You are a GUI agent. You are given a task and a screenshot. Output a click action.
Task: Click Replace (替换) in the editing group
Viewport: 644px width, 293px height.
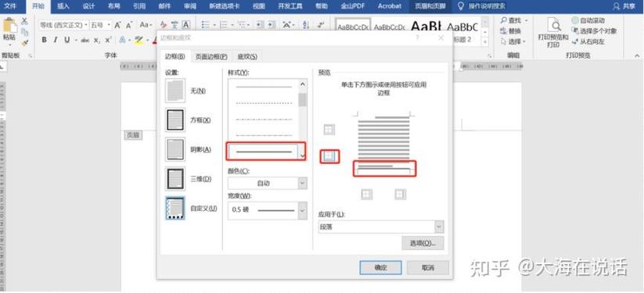coord(510,30)
